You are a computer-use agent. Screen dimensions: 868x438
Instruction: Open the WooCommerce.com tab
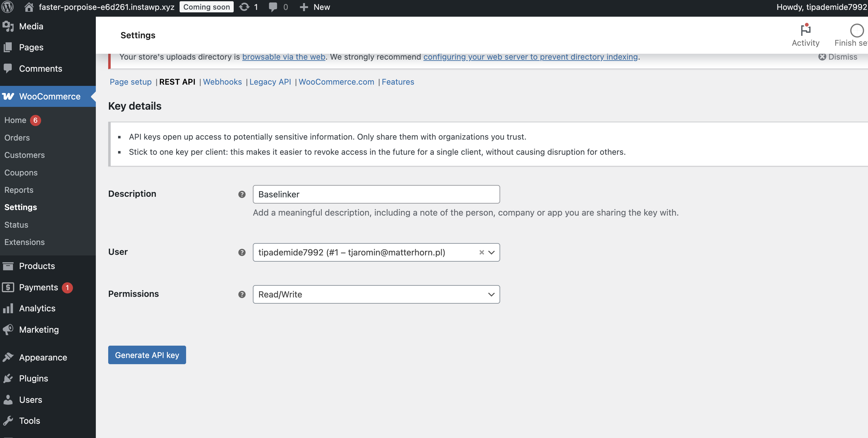[x=336, y=82]
